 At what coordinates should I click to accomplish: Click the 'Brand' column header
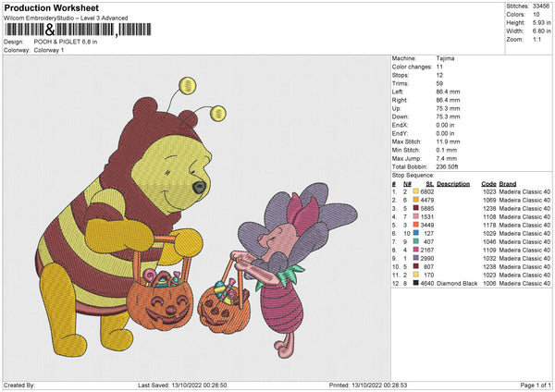(508, 184)
